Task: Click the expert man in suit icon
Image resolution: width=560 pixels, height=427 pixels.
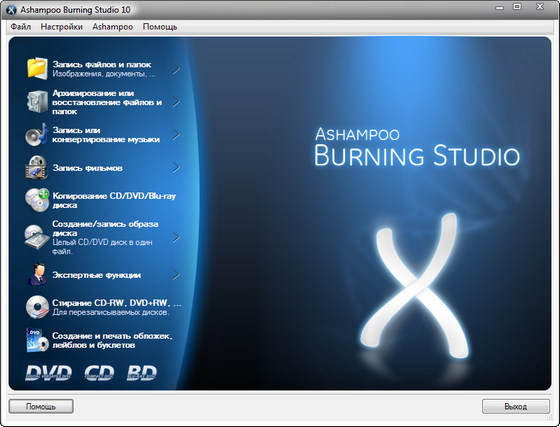Action: [37, 274]
